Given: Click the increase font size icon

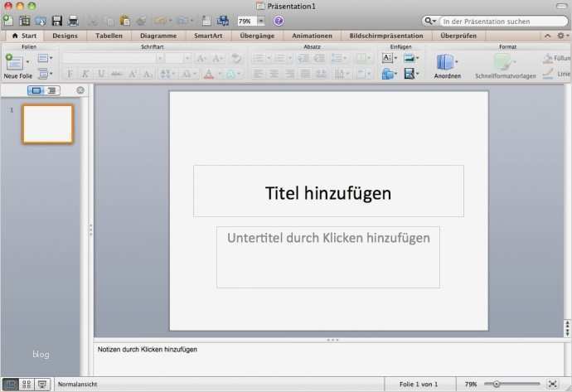Looking at the screenshot, I should click(201, 58).
